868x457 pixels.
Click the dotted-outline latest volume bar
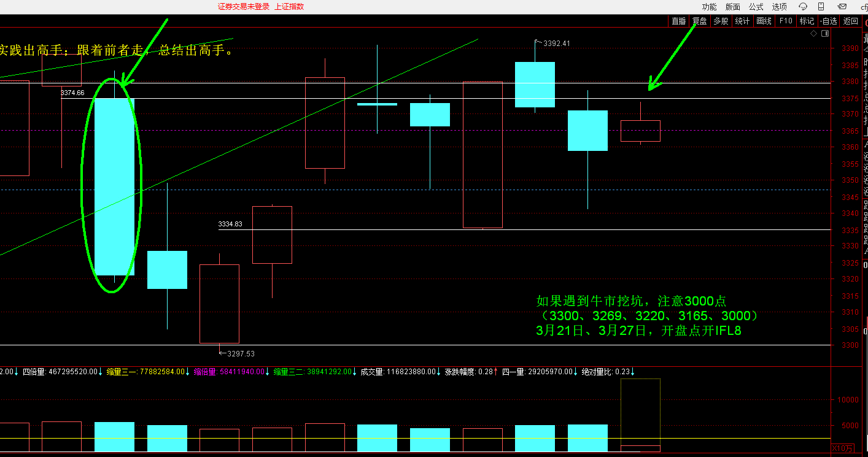tap(640, 415)
